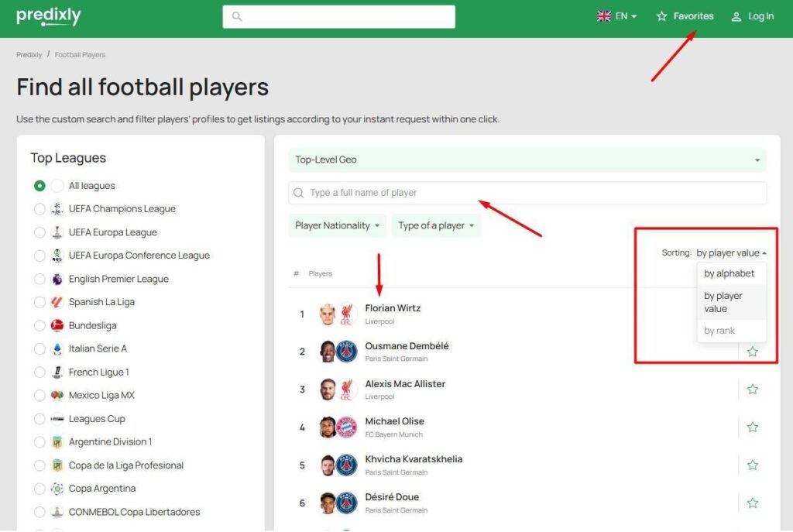Open the EN language dropdown
The image size is (793, 532).
[617, 16]
